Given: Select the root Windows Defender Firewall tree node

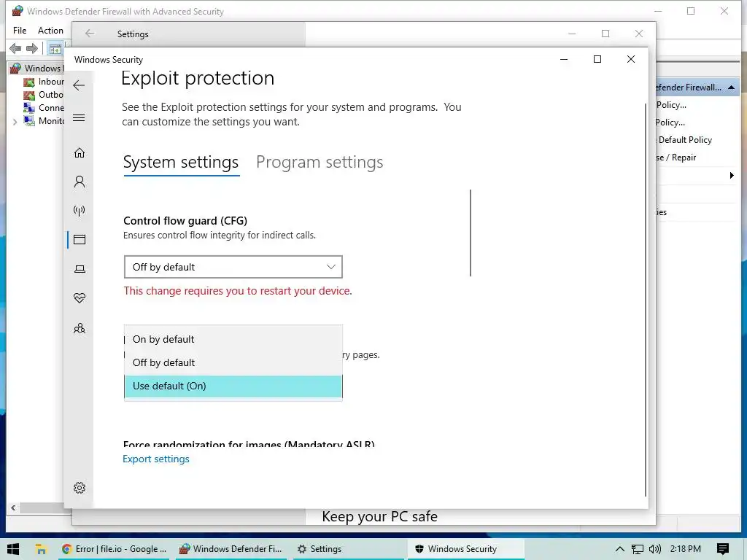Looking at the screenshot, I should [36, 68].
